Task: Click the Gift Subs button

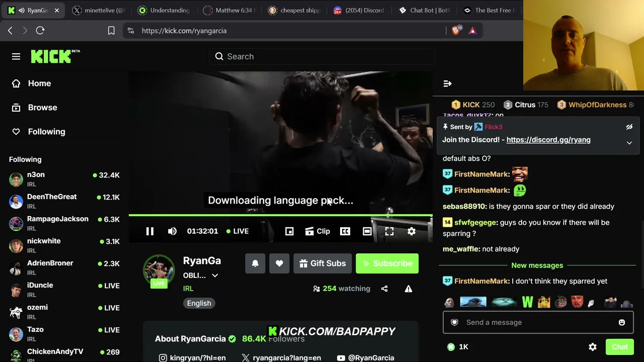Action: pyautogui.click(x=323, y=263)
